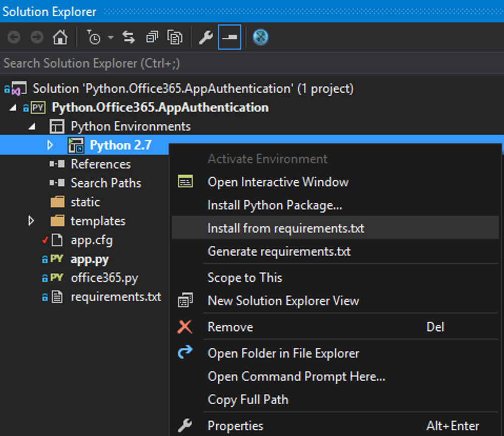
Task: Toggle the Preview Selected Items button
Action: point(230,38)
